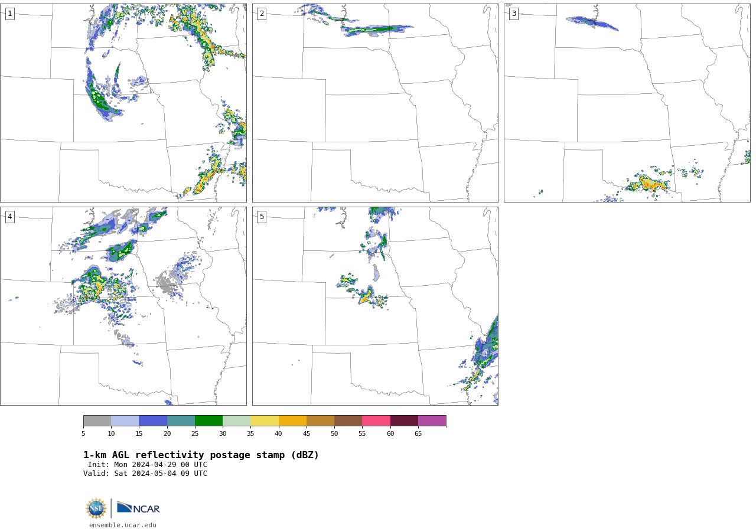The height and width of the screenshot is (532, 756).
Task: Click the '1-km AGL reflectivity postage stamp (dBZ)' title
Action: [201, 455]
